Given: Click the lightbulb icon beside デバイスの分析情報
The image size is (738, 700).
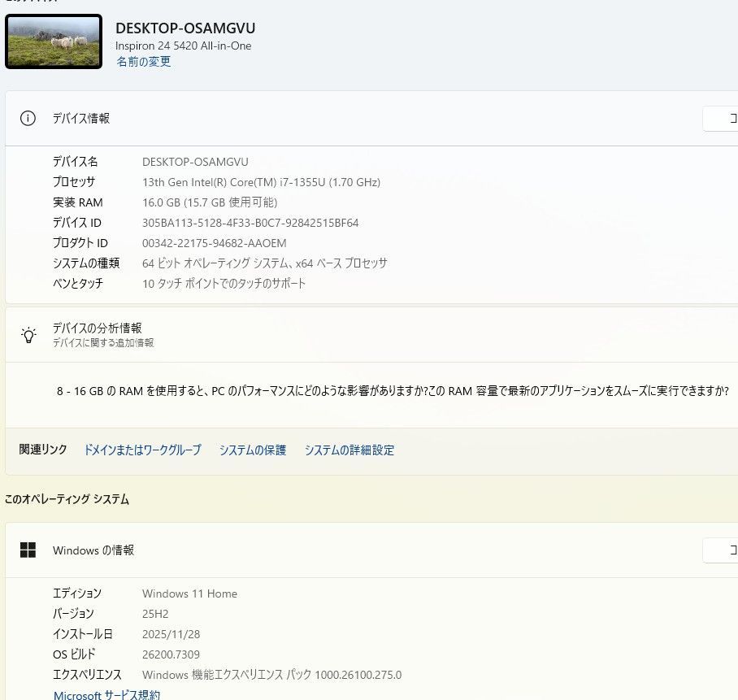Looking at the screenshot, I should (28, 335).
